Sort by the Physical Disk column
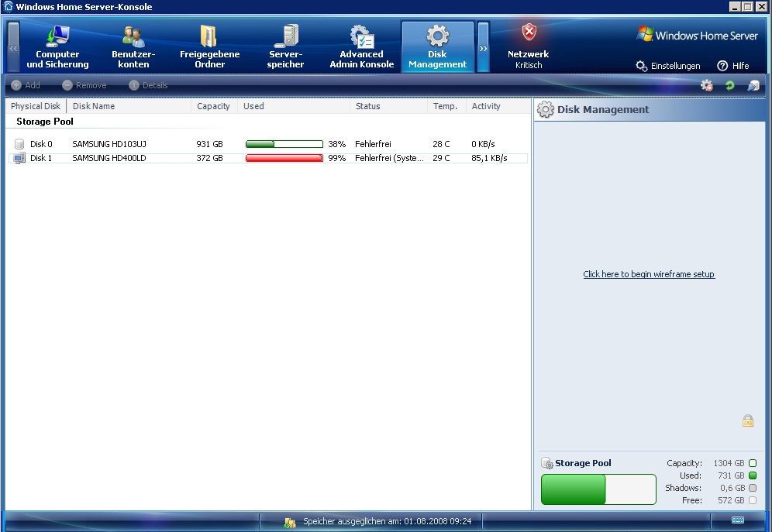The image size is (772, 532). click(x=36, y=106)
